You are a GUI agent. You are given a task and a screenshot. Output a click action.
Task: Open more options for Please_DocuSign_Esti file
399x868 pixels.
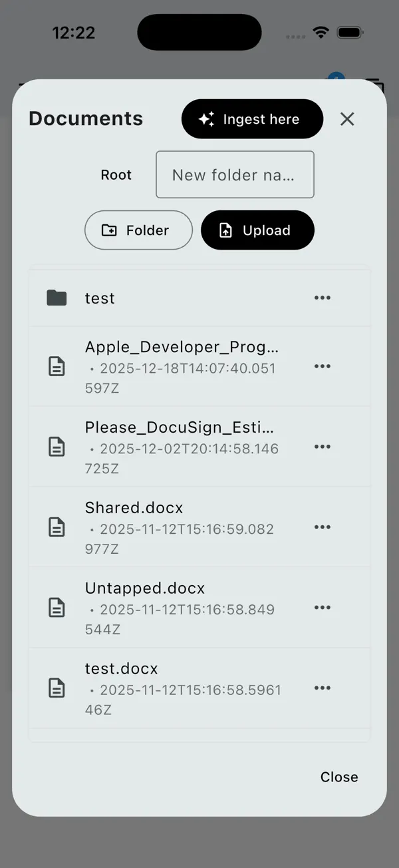pos(323,447)
